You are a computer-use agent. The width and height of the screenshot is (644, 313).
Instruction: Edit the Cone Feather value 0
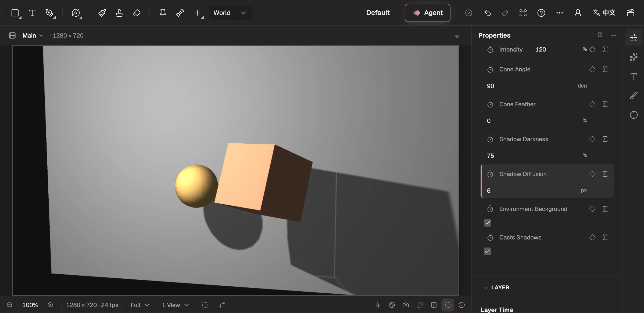[489, 121]
